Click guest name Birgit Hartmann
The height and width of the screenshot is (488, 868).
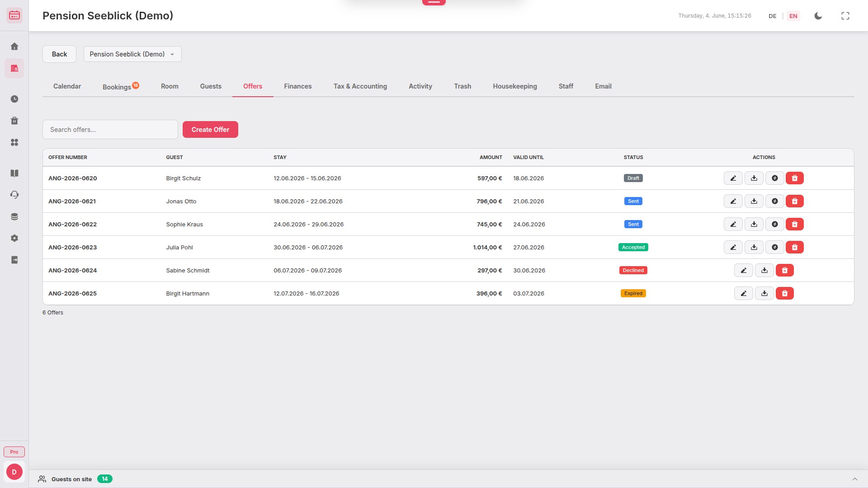188,293
